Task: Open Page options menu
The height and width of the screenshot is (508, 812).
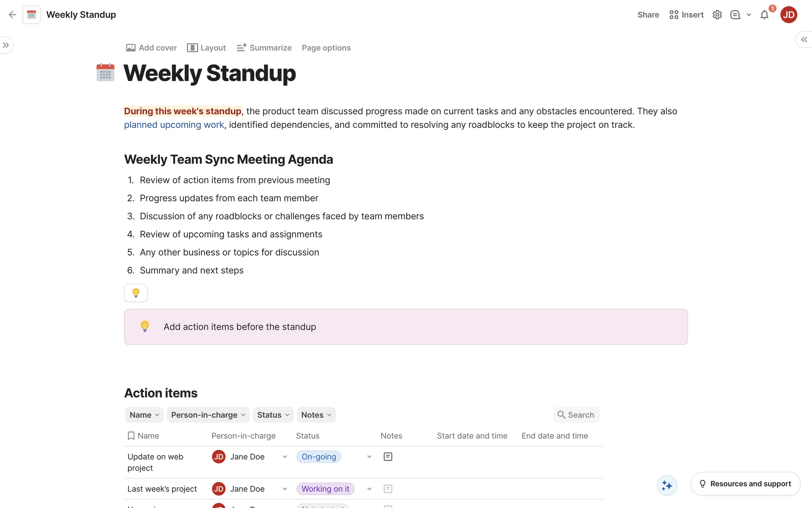Action: pos(326,48)
